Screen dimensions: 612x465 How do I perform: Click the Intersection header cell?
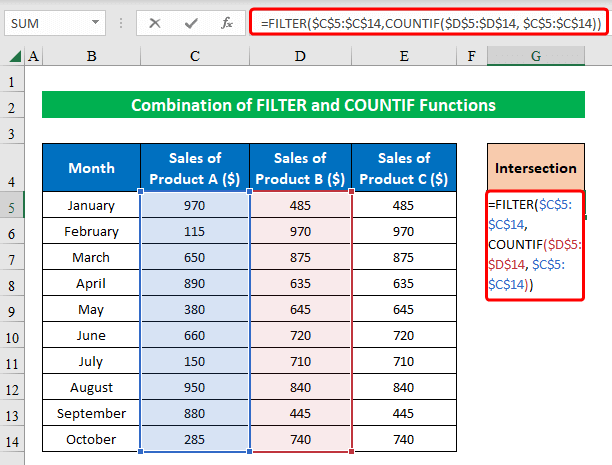point(535,168)
